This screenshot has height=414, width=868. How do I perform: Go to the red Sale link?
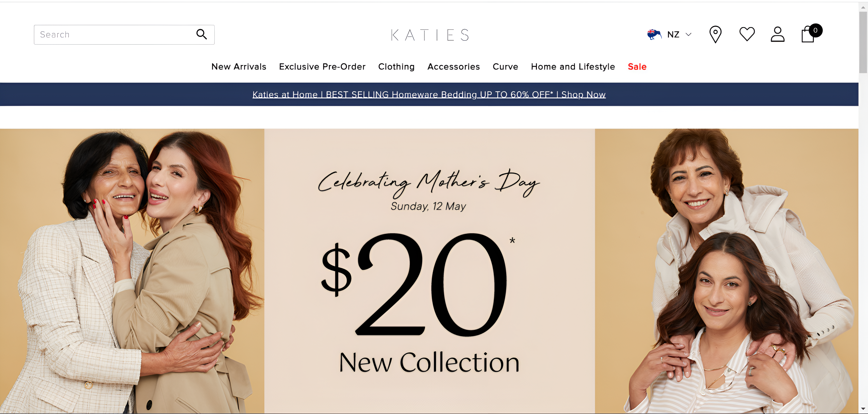[x=637, y=67]
